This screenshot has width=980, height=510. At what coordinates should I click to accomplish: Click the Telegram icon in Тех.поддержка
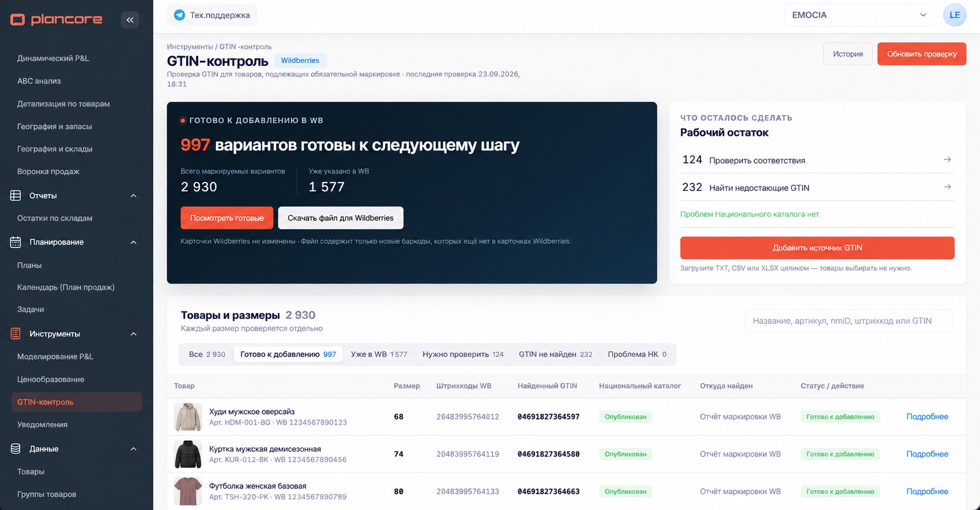(x=179, y=15)
